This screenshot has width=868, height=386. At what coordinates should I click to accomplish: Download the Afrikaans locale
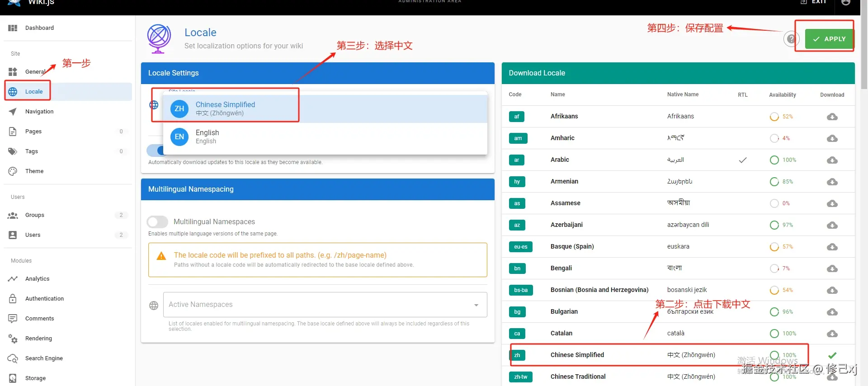[832, 117]
